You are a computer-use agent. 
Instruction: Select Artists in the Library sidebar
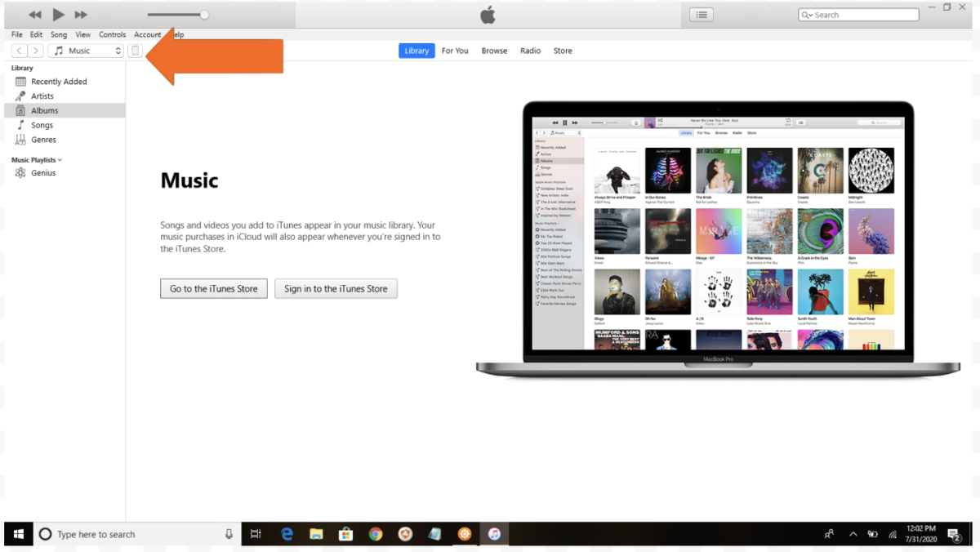[x=42, y=96]
